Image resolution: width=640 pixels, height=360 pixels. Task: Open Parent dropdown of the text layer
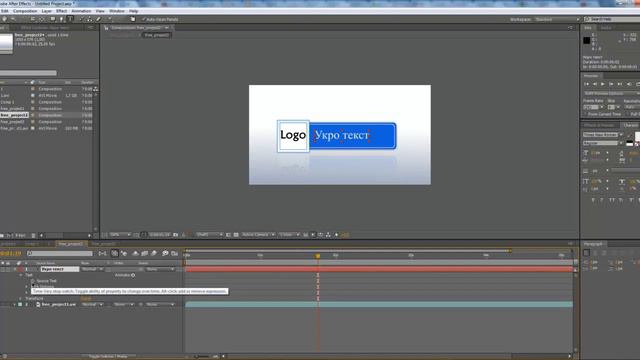(x=160, y=269)
